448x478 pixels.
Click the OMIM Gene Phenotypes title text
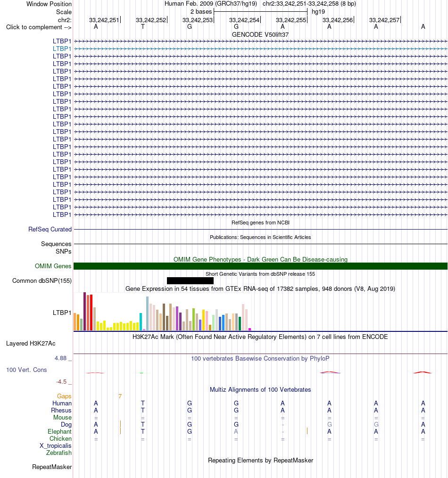[x=260, y=259]
